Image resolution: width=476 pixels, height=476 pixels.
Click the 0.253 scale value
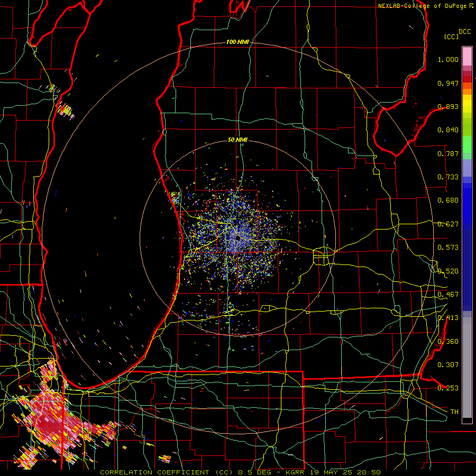pyautogui.click(x=448, y=388)
